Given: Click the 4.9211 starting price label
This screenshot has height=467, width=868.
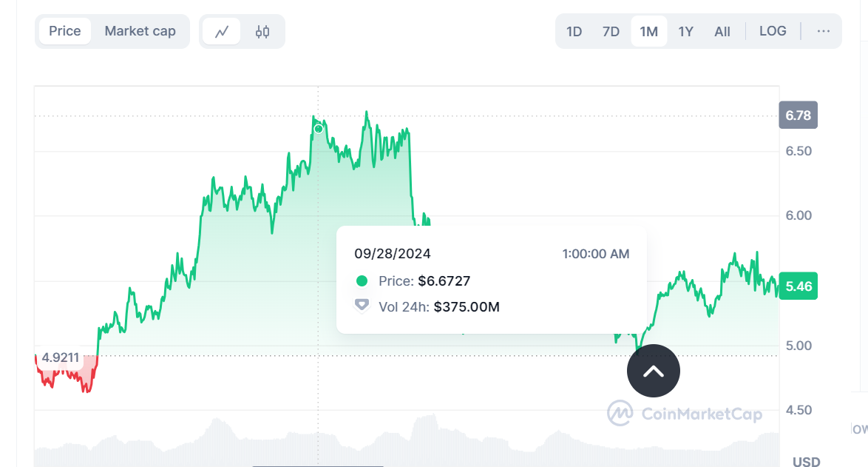Looking at the screenshot, I should pyautogui.click(x=61, y=358).
